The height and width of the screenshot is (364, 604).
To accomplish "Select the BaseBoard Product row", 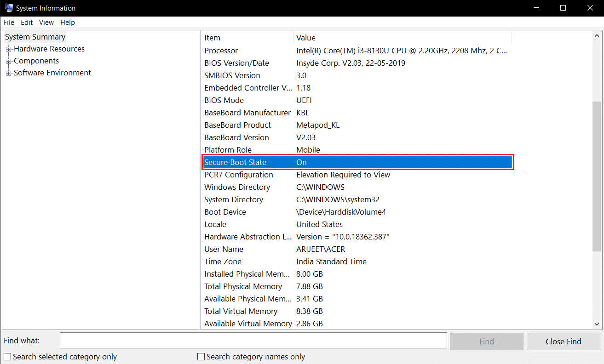I will point(357,125).
